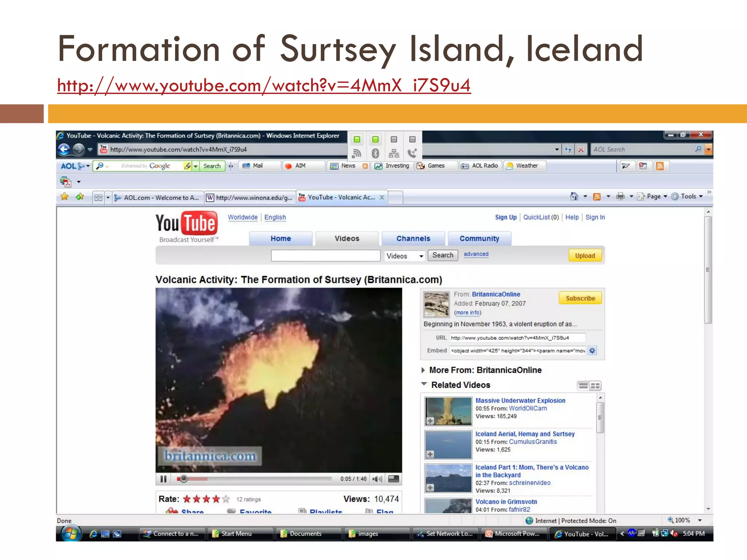747x560 pixels.
Task: Open a new blank browser tab
Action: click(395, 197)
